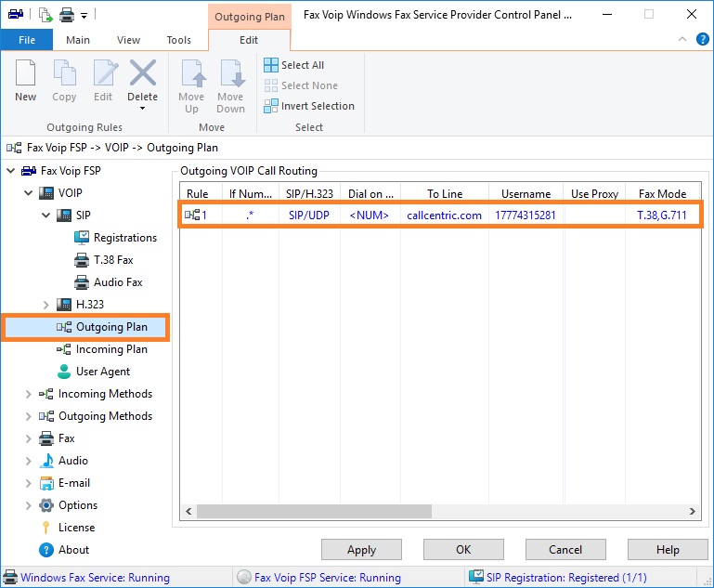714x588 pixels.
Task: Click Select All in the ribbon
Action: [293, 65]
